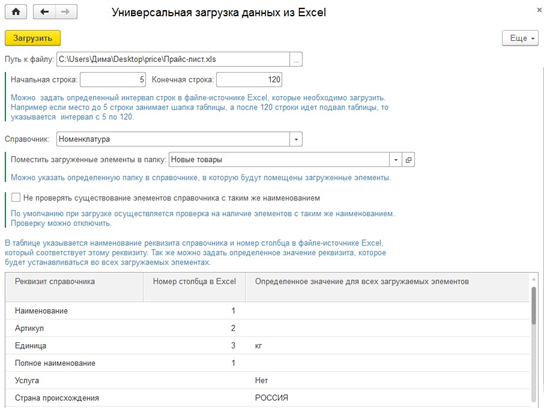Edit the Начальная строка field
Image resolution: width=544 pixels, height=409 pixels.
pyautogui.click(x=113, y=80)
